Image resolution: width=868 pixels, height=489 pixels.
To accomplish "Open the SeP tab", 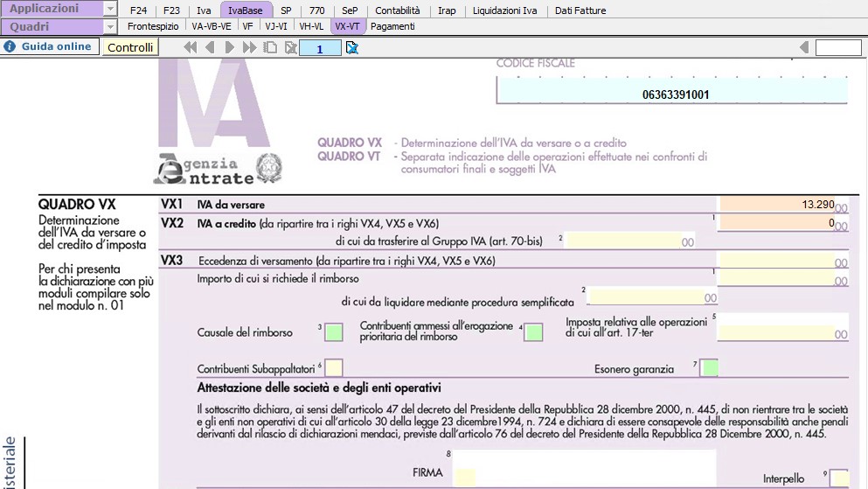I will coord(350,10).
